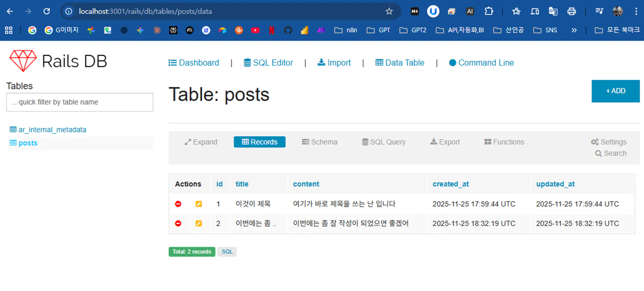The image size is (644, 291).
Task: Open the apps grid in bookmarks bar
Action: click(x=9, y=30)
